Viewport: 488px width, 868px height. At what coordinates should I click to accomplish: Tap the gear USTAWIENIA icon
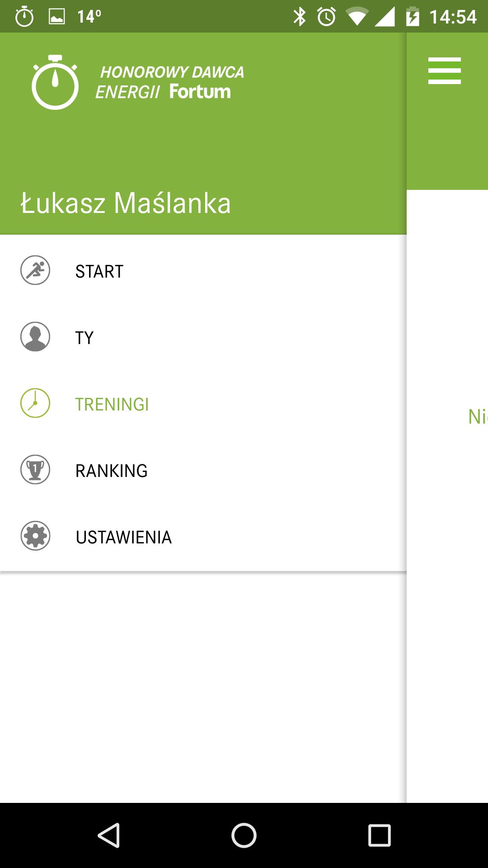35,536
